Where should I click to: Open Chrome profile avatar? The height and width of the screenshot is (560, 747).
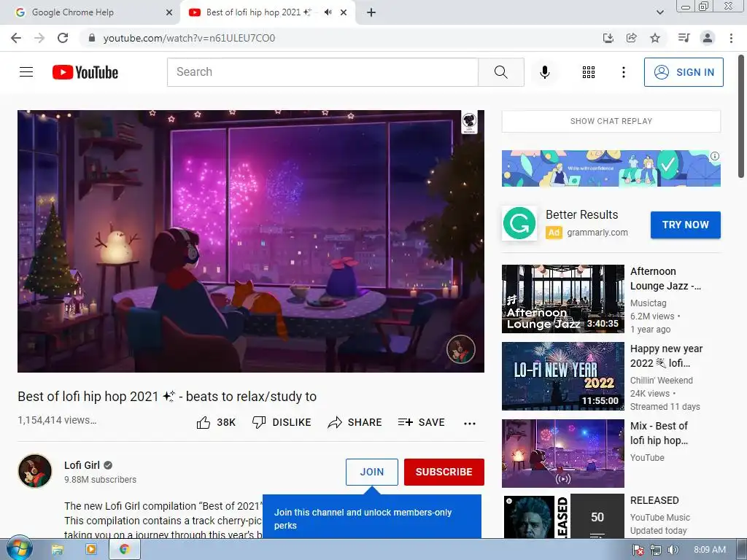pyautogui.click(x=708, y=38)
